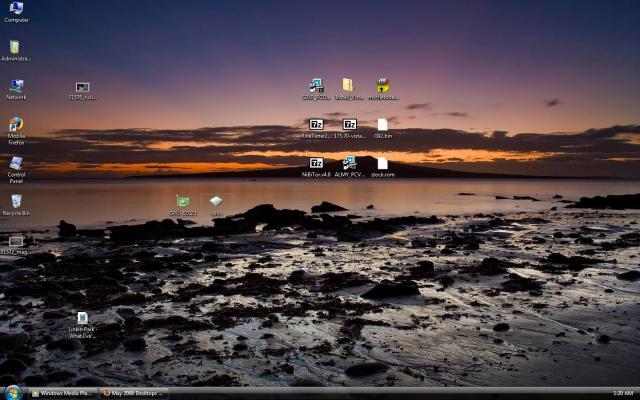Open the yellow folder in the icon grid
This screenshot has width=640, height=400.
[349, 90]
